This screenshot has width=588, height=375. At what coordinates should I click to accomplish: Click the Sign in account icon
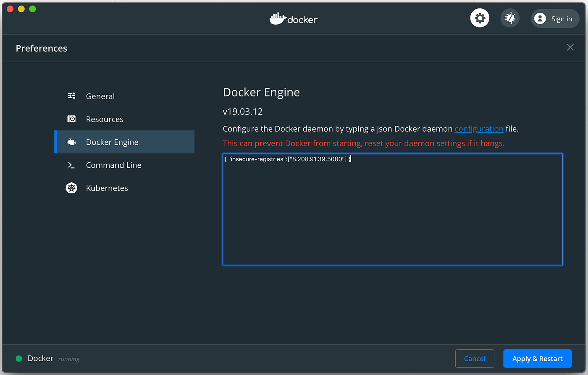coord(540,18)
